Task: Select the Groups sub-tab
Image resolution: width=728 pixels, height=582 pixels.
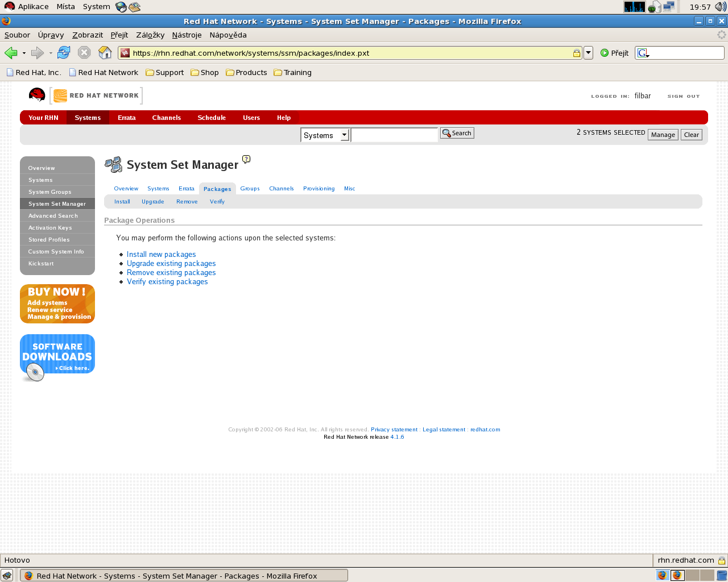Action: coord(250,188)
